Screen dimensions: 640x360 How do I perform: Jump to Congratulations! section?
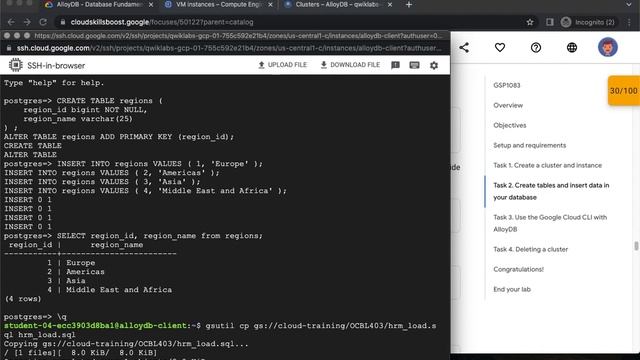pyautogui.click(x=518, y=269)
